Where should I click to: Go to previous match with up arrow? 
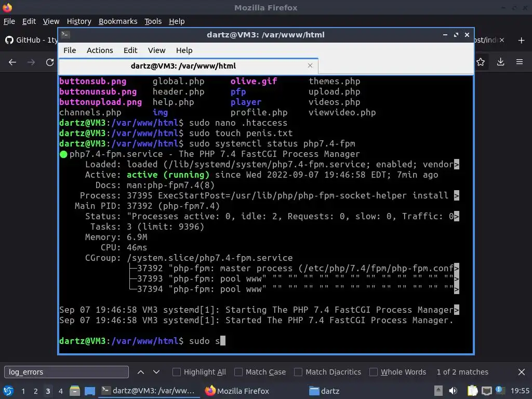pos(141,372)
